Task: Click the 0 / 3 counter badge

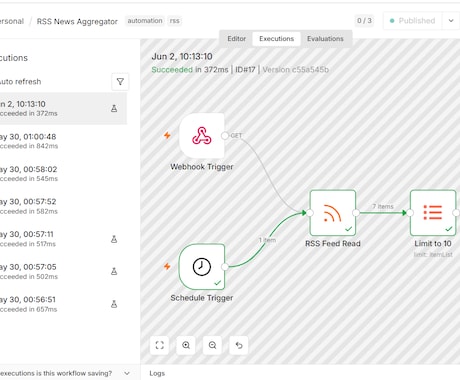Action: 364,21
